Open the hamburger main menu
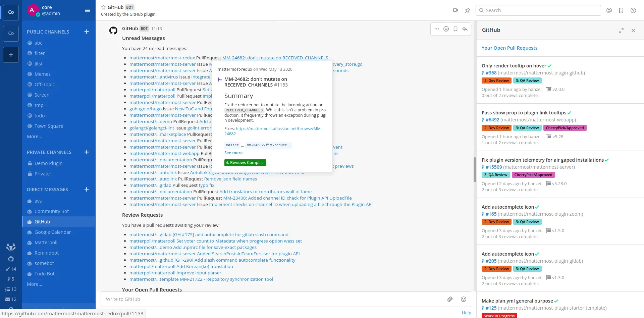This screenshot has width=644, height=318. (88, 10)
